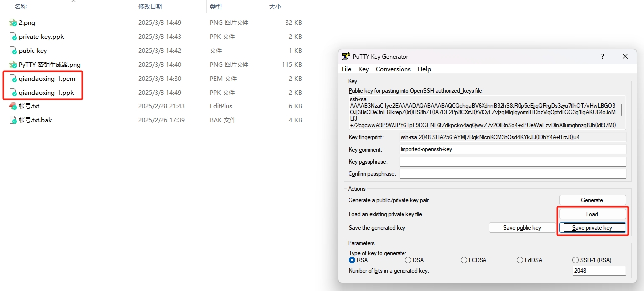Click the Key fingerprint field
Image resolution: width=644 pixels, height=291 pixels.
(513, 137)
